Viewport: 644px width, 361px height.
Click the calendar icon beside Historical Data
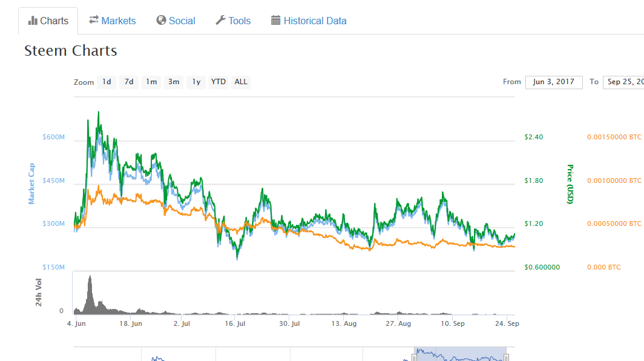point(275,20)
